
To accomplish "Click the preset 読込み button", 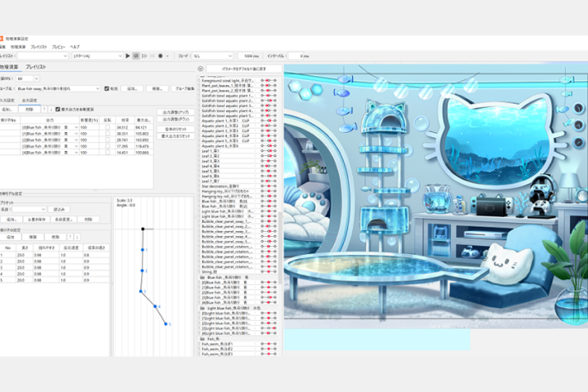I will [60, 209].
